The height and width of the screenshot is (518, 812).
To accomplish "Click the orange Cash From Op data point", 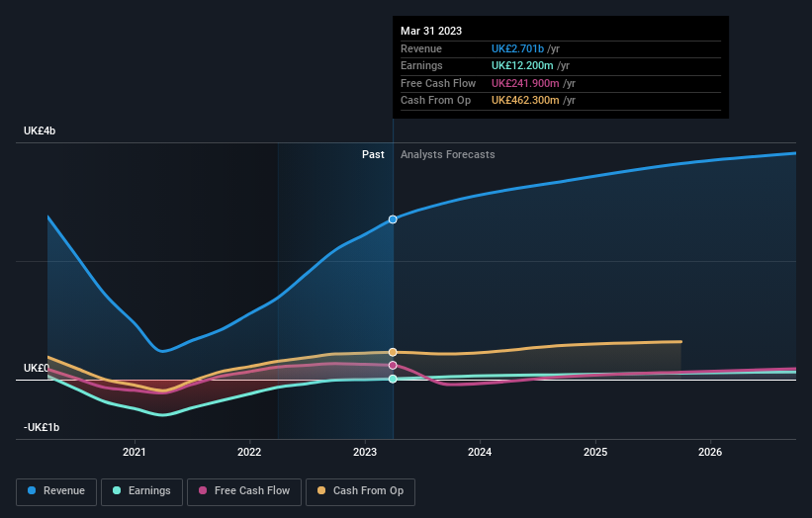I will (x=393, y=352).
